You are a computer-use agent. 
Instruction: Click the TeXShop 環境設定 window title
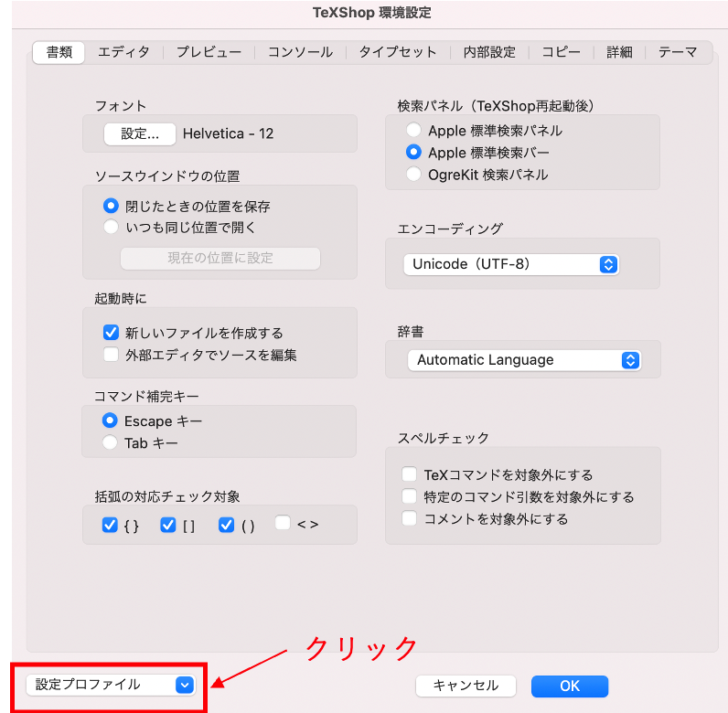click(x=372, y=13)
